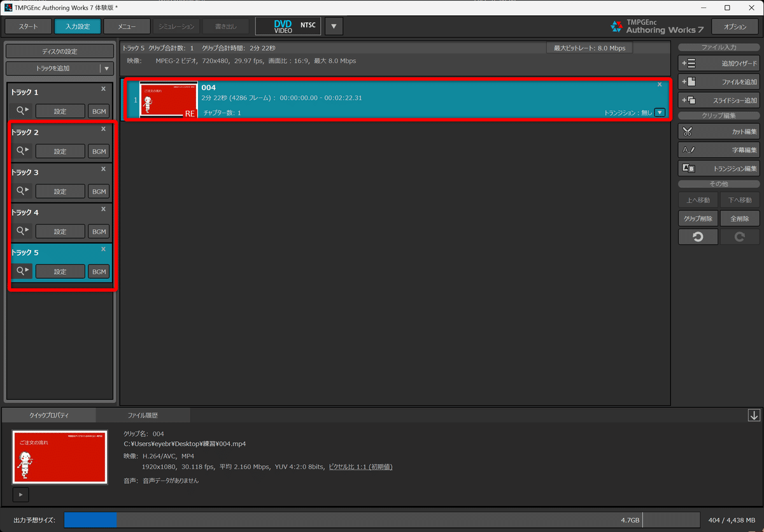Select the 入力設定 step
Viewport: 764px width, 532px height.
coord(78,26)
